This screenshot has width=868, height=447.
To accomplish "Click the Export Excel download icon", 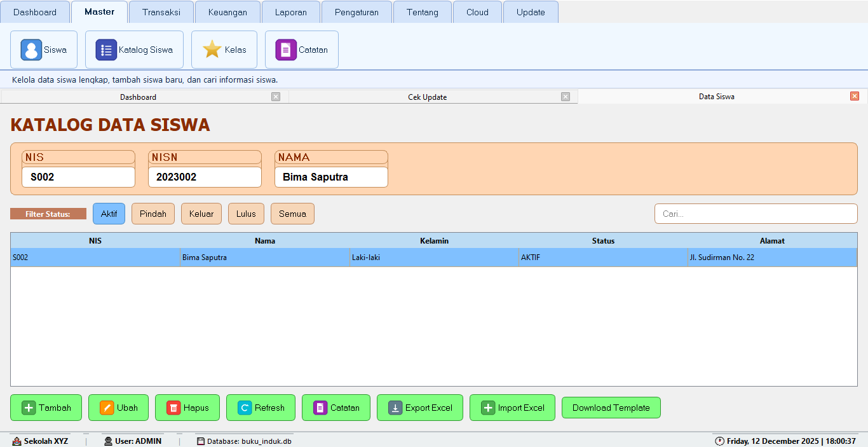I will tap(395, 408).
